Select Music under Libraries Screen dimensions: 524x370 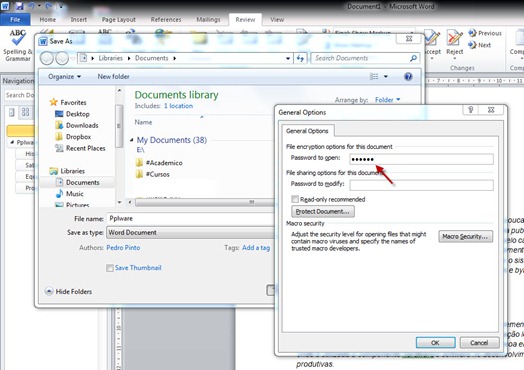point(75,194)
